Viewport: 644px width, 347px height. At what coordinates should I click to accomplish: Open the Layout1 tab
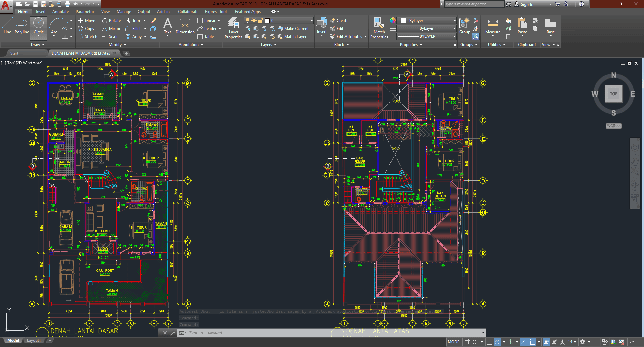(34, 340)
